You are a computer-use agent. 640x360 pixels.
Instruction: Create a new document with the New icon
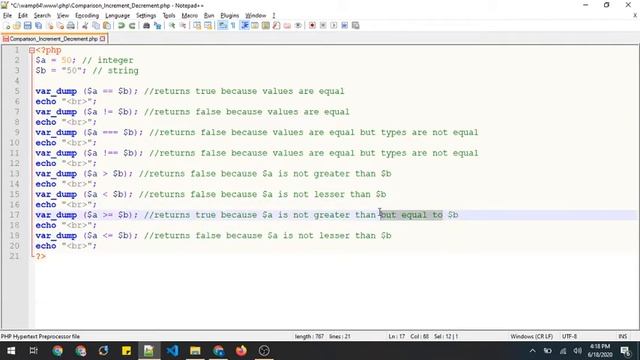(7, 26)
